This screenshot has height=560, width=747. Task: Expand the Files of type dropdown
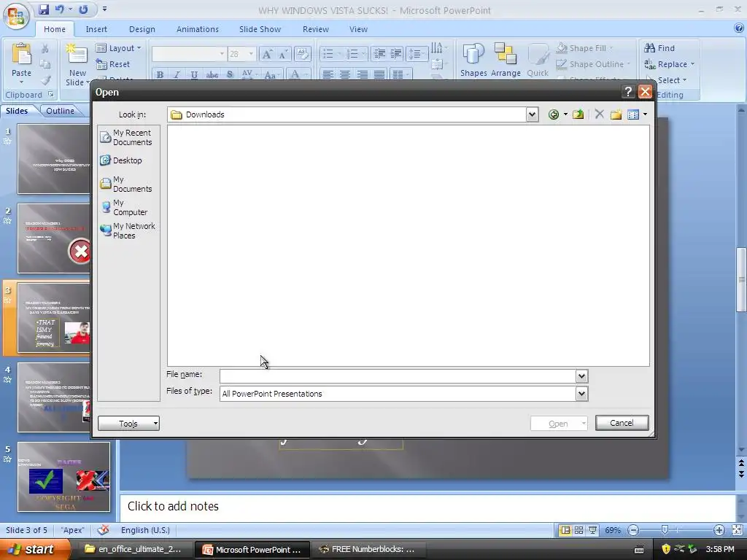581,393
